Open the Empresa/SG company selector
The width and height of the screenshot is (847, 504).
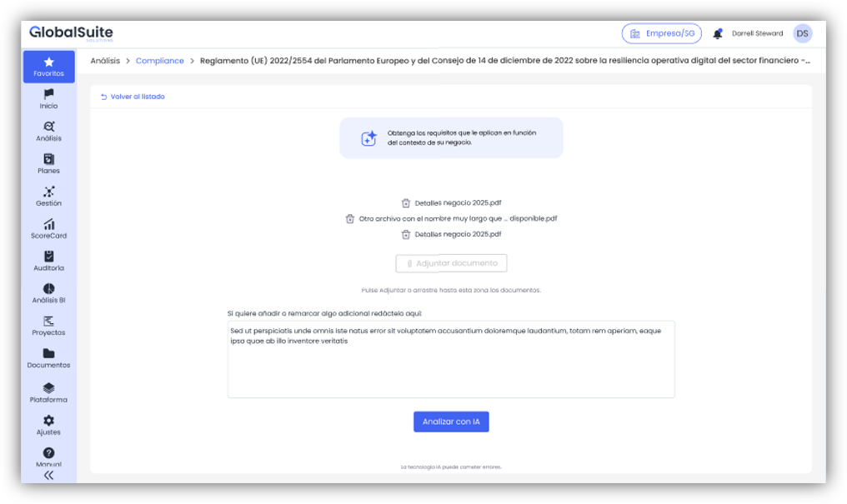(x=661, y=33)
